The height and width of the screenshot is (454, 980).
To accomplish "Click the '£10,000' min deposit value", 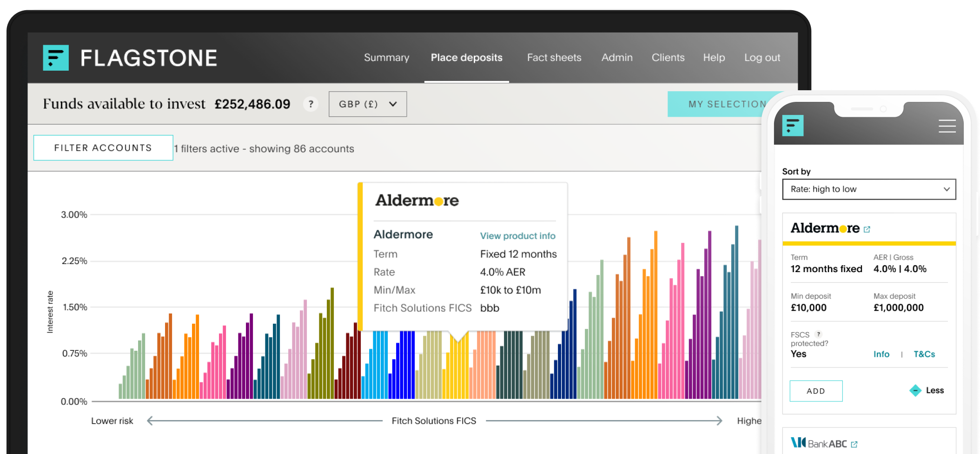I will (808, 307).
